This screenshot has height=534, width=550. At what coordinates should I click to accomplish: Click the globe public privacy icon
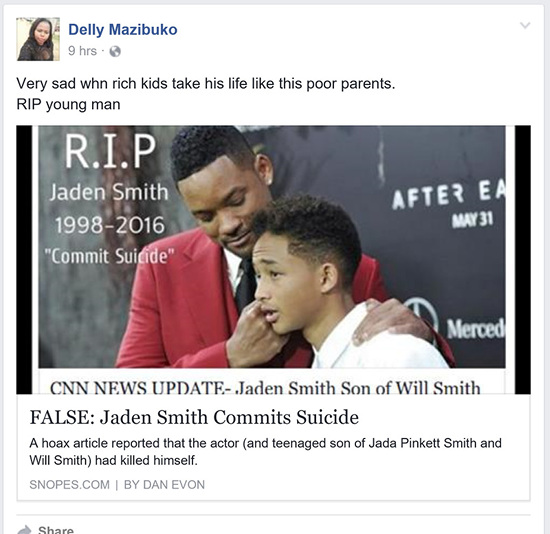(x=115, y=52)
